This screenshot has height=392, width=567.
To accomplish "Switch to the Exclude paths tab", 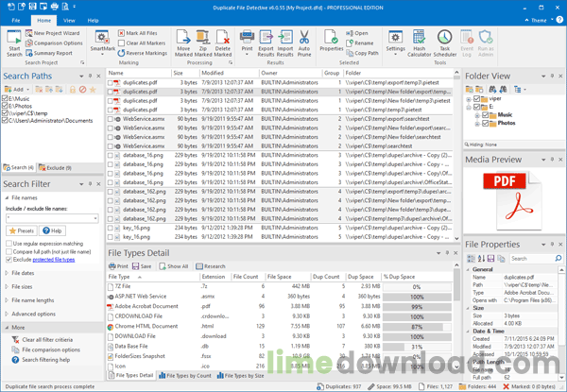I will click(x=56, y=167).
